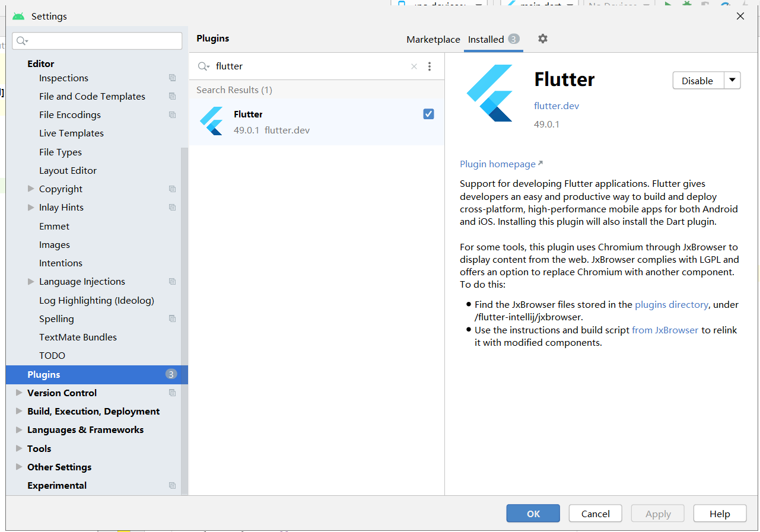Screen dimensions: 760x532
Task: Select the Flutter plugin search result row
Action: coord(316,122)
